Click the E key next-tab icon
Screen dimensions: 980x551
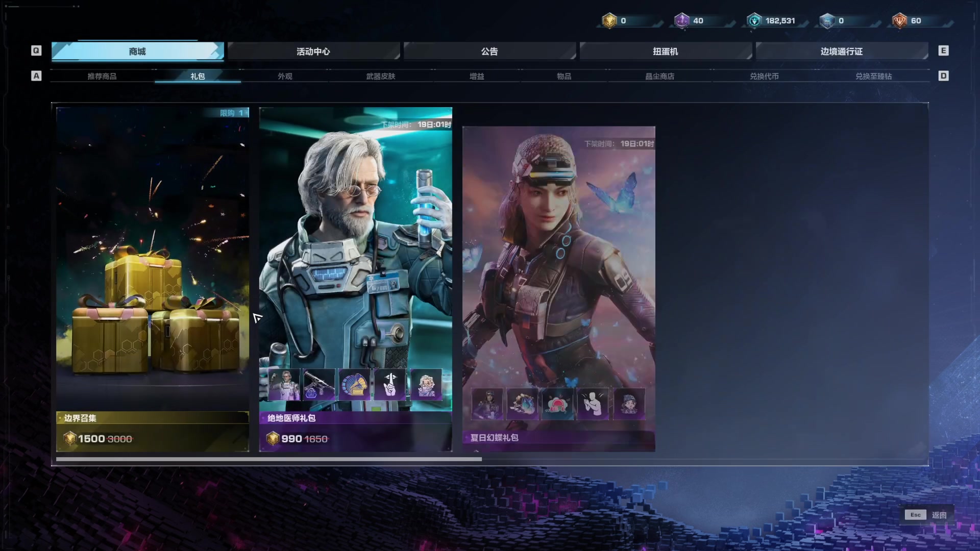[943, 51]
